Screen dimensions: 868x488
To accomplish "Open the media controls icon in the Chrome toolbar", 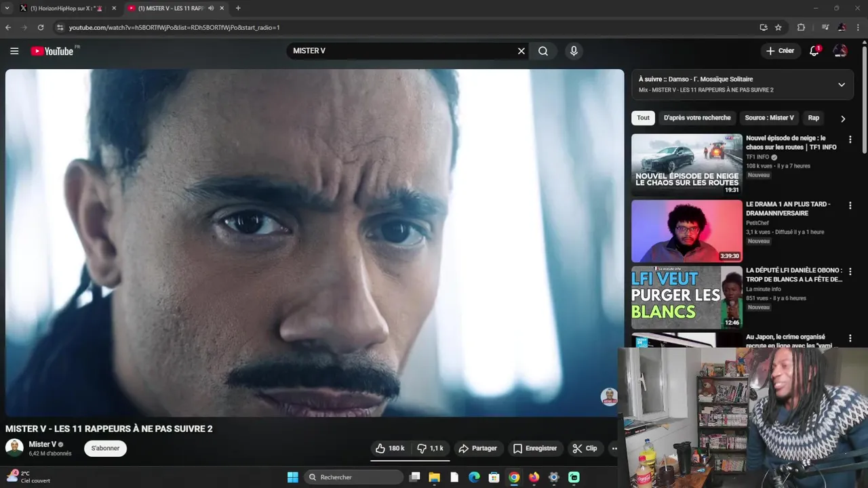I will [825, 27].
